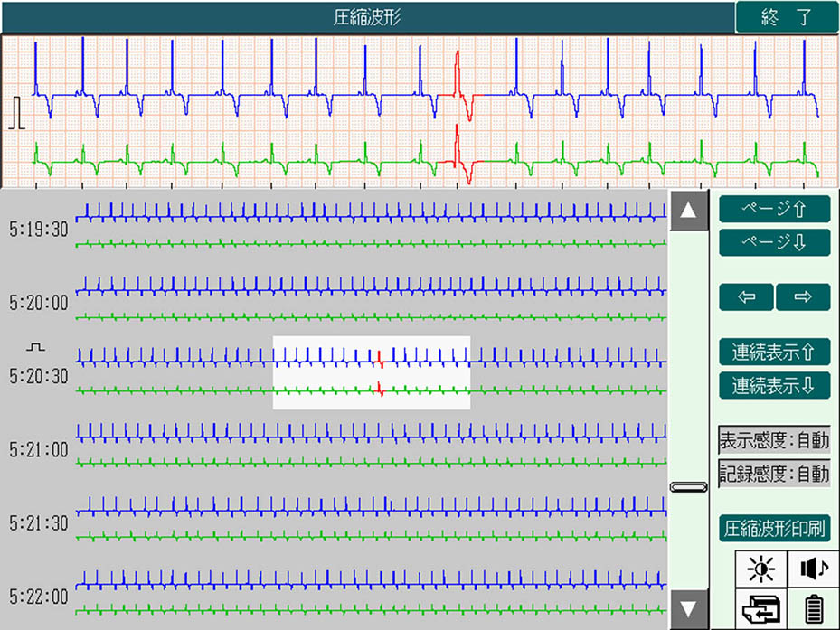This screenshot has width=840, height=630.
Task: Open the 表示感度 display sensitivity setting
Action: (774, 441)
